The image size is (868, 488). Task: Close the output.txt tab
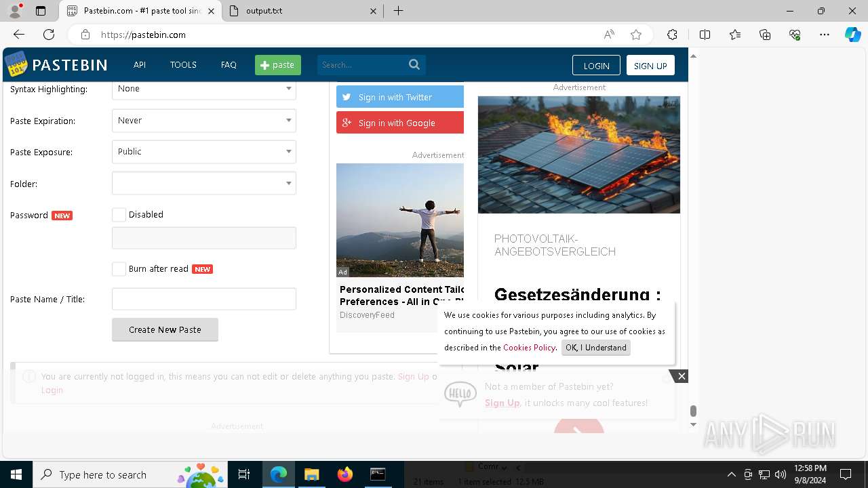pos(374,11)
